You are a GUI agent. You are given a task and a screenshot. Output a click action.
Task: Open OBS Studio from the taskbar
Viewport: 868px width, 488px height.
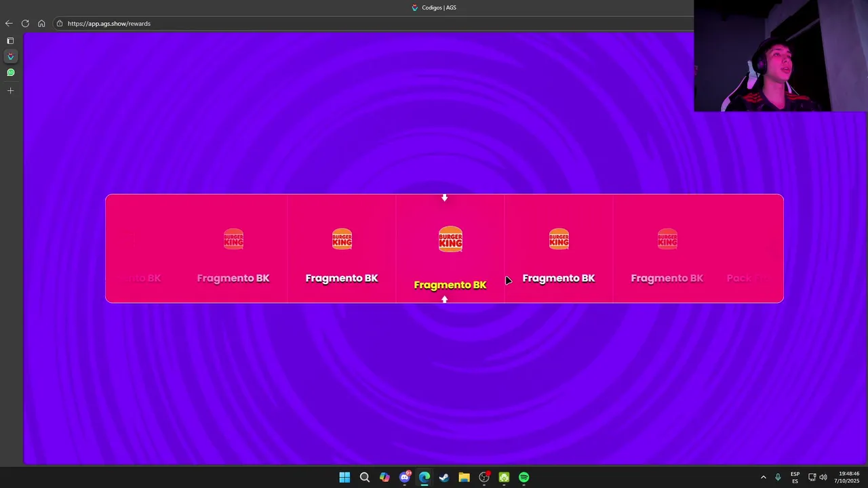click(x=484, y=477)
